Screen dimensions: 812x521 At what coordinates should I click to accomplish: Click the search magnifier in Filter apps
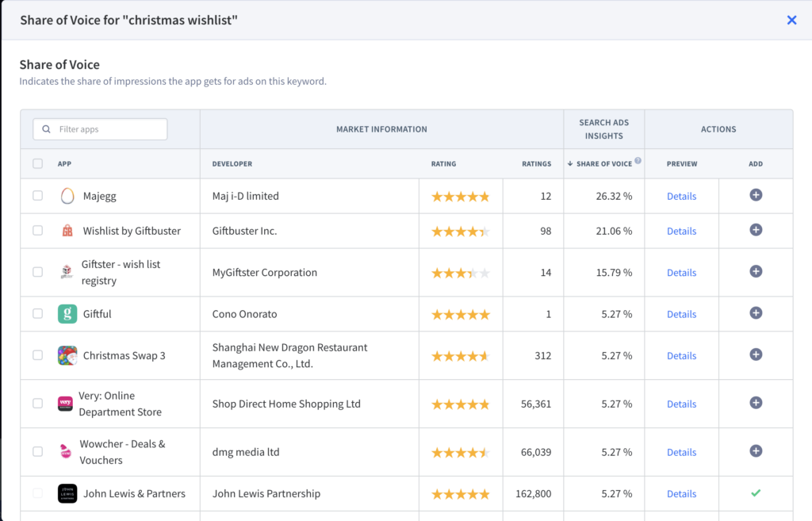click(x=46, y=129)
